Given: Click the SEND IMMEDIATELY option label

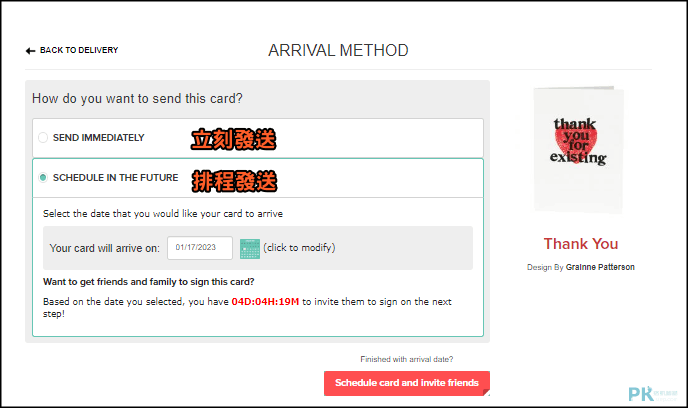Looking at the screenshot, I should pos(99,138).
